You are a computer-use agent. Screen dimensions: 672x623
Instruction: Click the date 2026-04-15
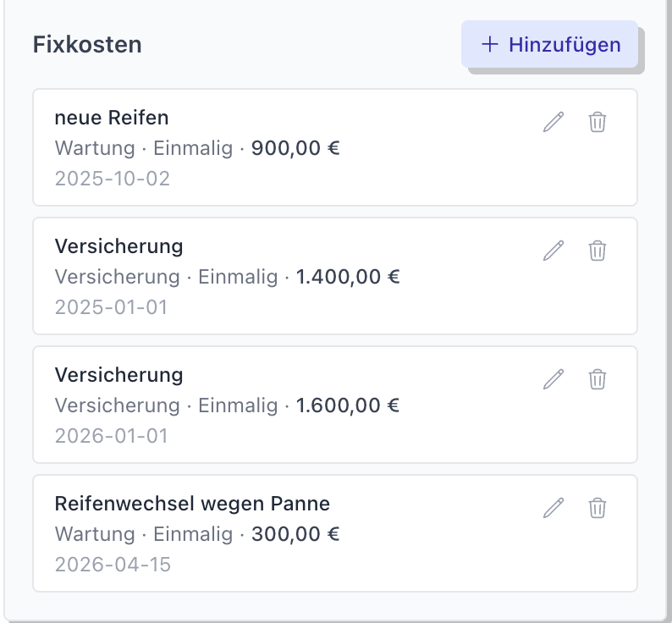(113, 565)
